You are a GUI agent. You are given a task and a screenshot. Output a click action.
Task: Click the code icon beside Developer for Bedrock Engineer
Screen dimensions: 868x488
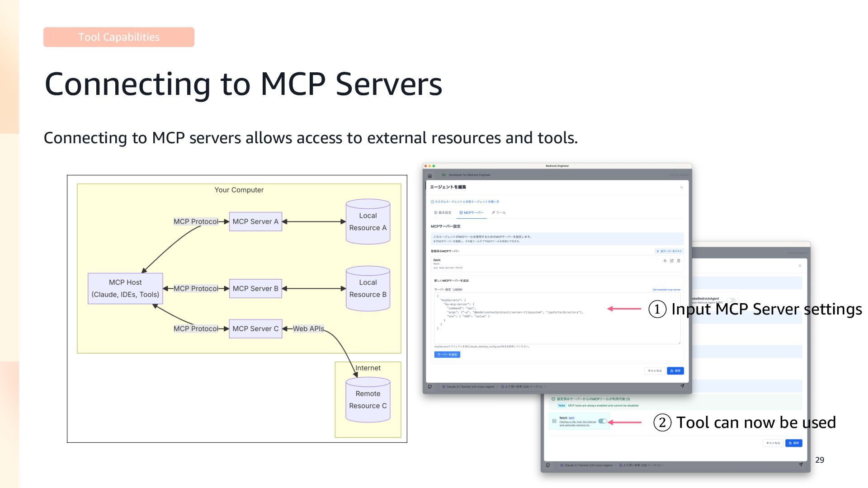point(443,175)
